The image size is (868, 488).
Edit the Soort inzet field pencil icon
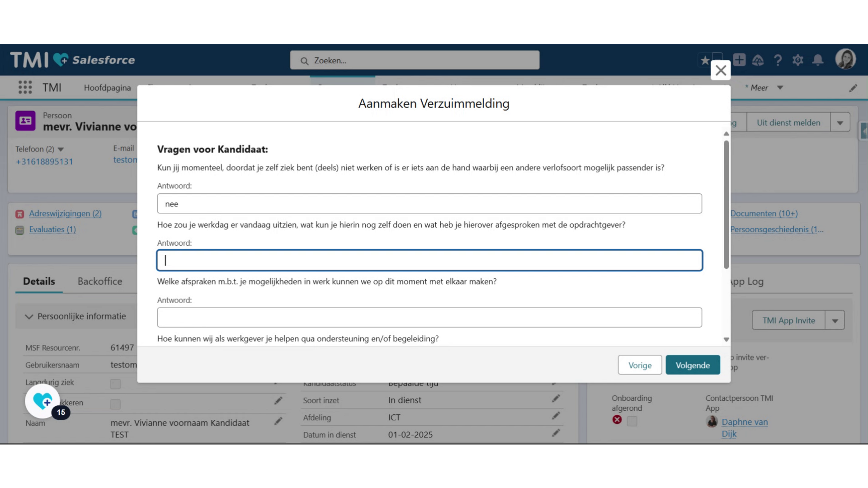click(x=556, y=399)
